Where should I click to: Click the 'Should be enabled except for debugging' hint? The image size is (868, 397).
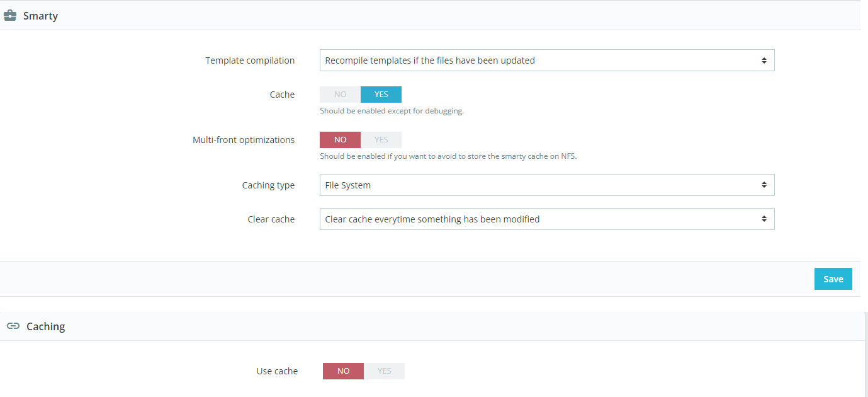click(392, 111)
